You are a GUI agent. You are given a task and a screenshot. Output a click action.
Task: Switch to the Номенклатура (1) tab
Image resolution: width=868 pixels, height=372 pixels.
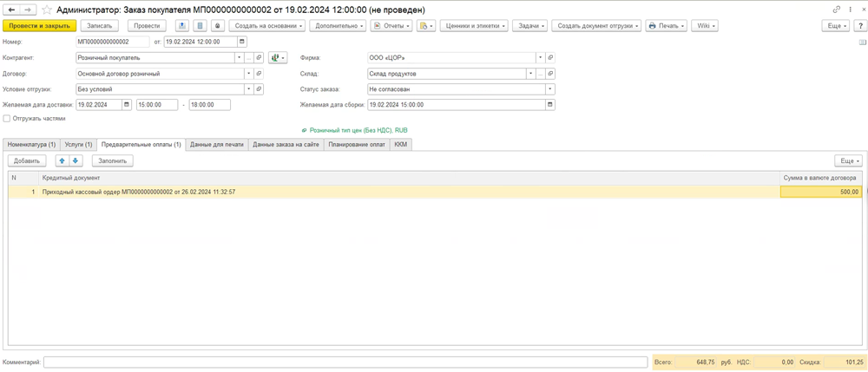(31, 145)
